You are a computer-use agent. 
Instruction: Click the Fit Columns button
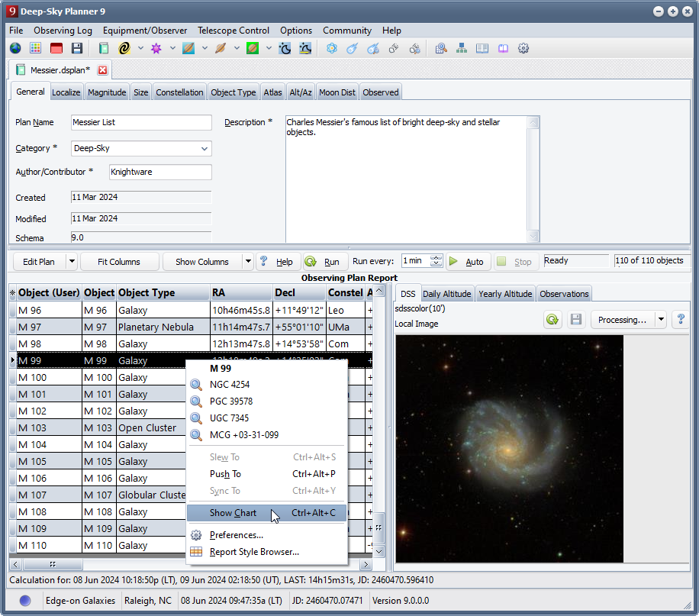pyautogui.click(x=119, y=262)
